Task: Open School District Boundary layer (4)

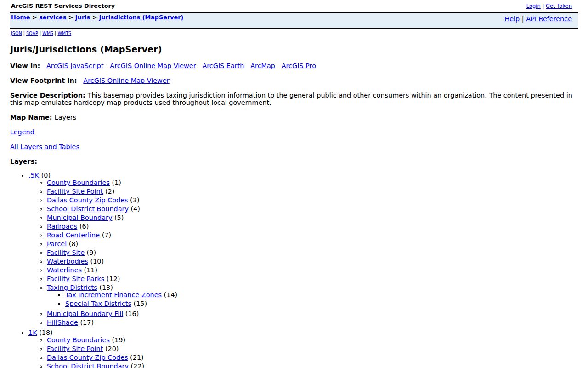Action: tap(88, 209)
